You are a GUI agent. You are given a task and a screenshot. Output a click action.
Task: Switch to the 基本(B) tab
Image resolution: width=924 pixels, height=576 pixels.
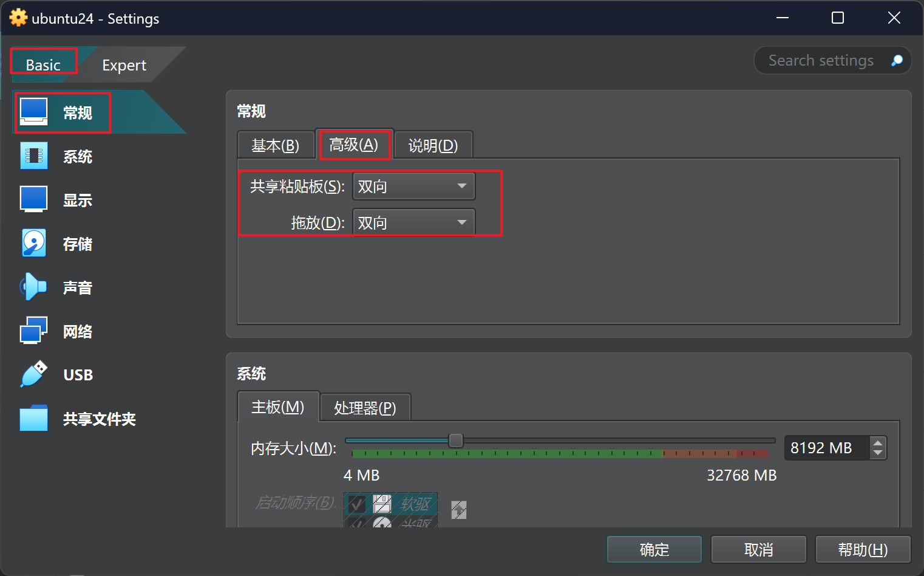(x=276, y=145)
